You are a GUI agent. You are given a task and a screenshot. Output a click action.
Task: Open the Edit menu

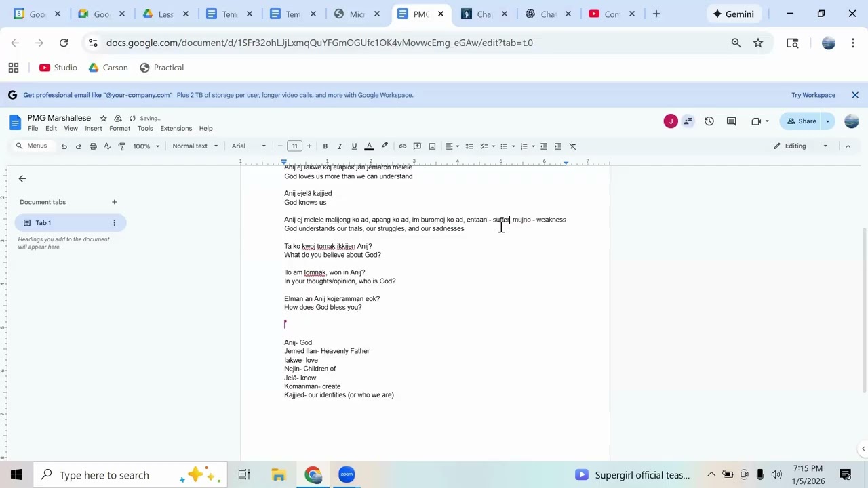[51, 129]
